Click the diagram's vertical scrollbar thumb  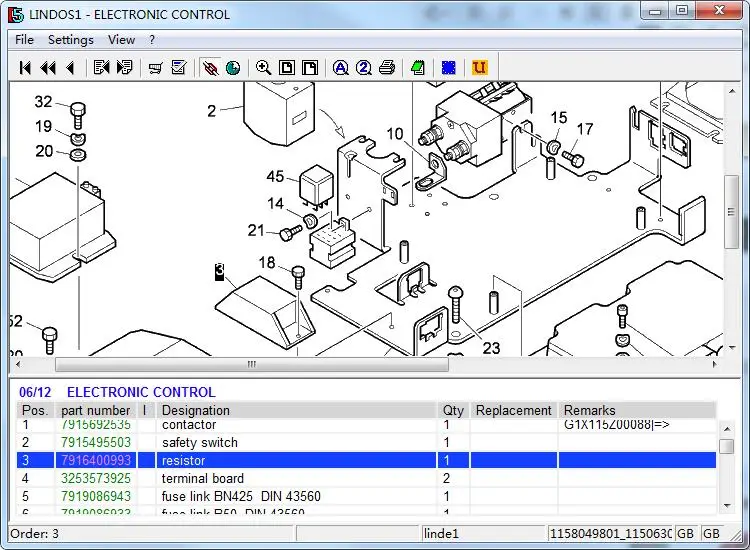coord(731,212)
